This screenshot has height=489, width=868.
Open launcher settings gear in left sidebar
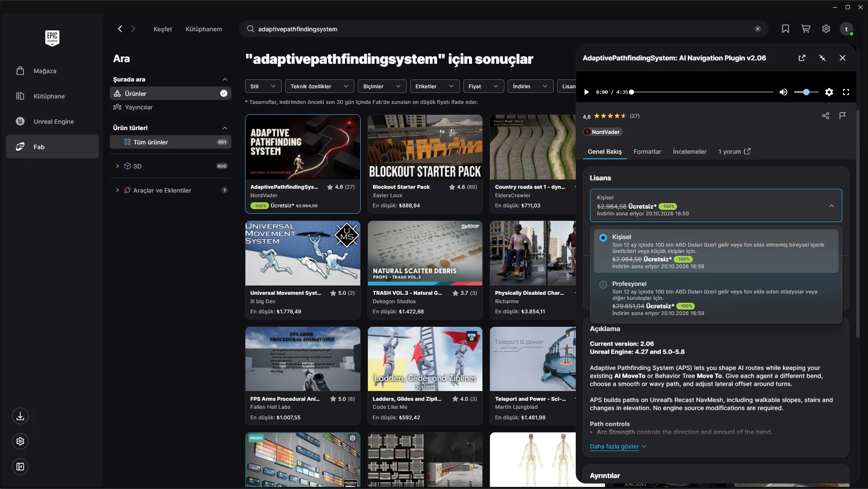(20, 441)
